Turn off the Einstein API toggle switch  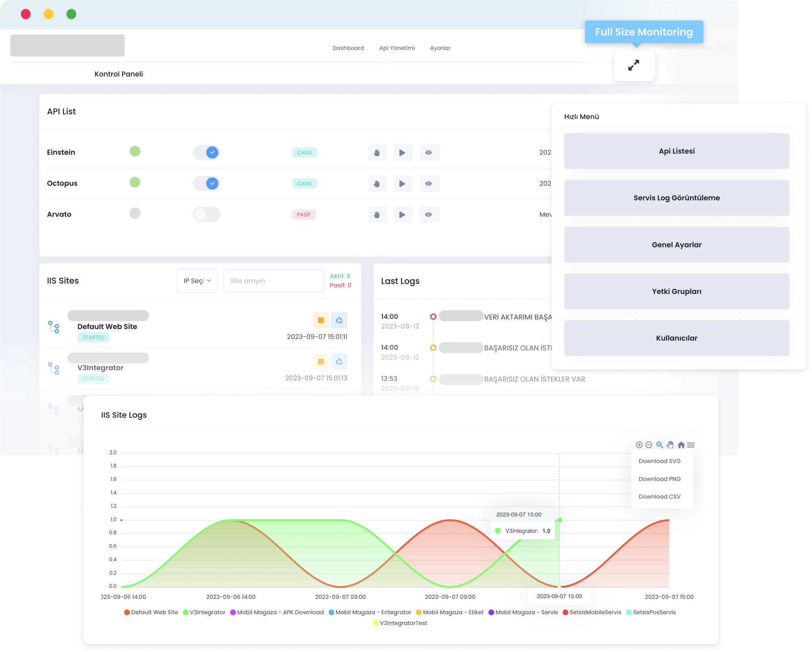click(x=207, y=153)
